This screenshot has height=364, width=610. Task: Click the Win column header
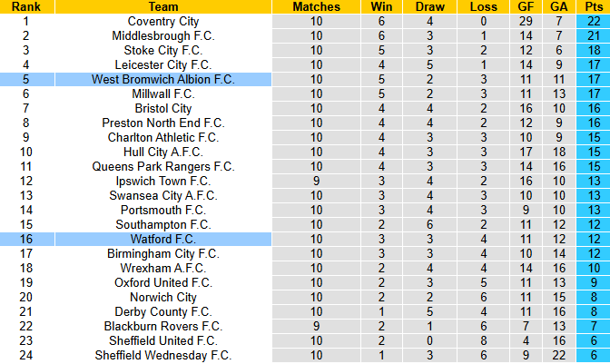coord(382,6)
